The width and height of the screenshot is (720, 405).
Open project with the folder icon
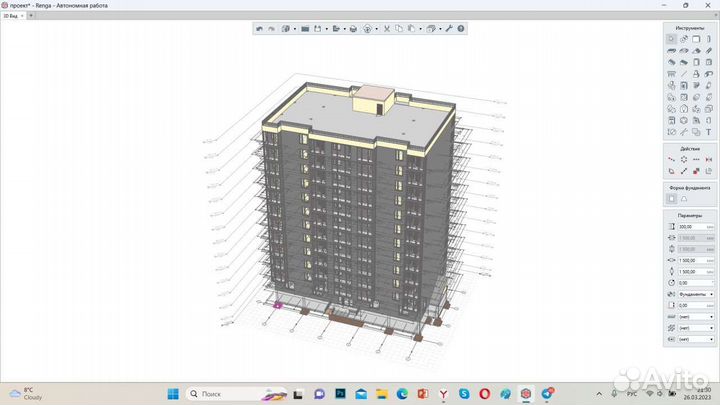point(304,29)
